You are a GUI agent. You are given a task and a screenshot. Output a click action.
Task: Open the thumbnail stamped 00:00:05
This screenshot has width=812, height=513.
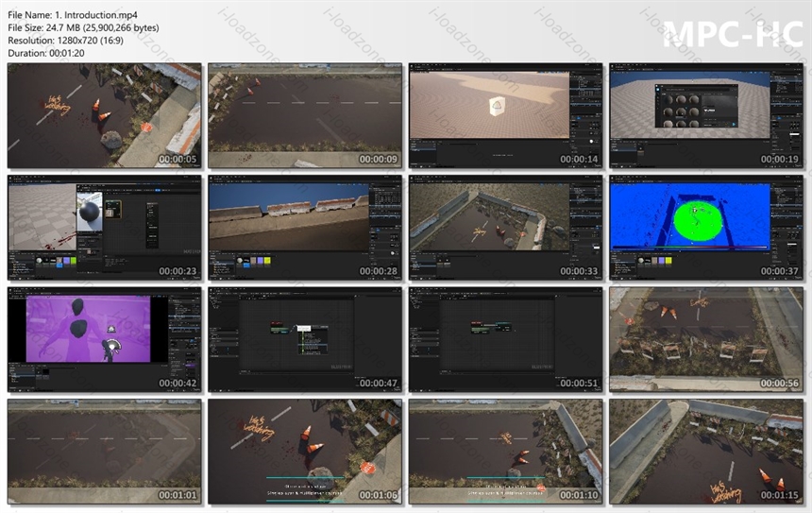[105, 115]
